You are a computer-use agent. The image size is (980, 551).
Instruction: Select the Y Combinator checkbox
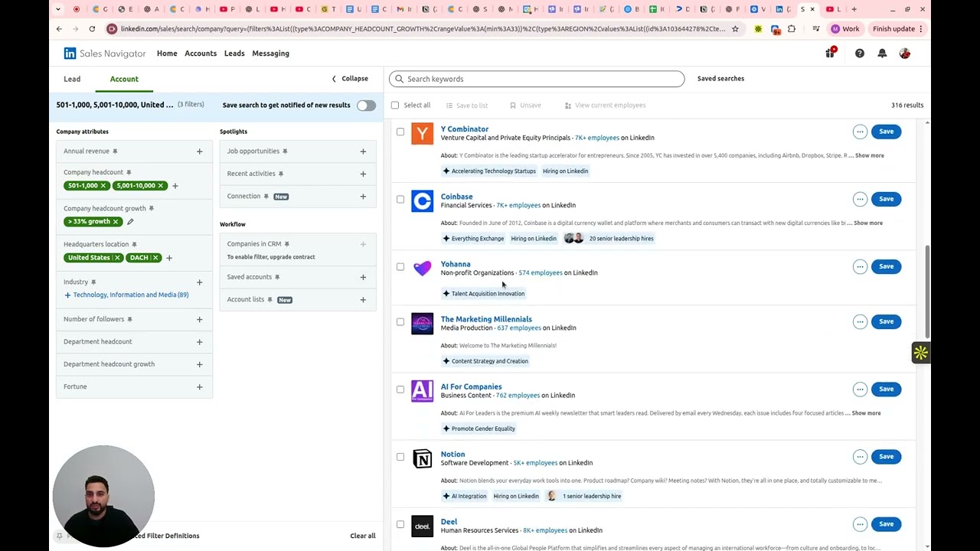[400, 132]
